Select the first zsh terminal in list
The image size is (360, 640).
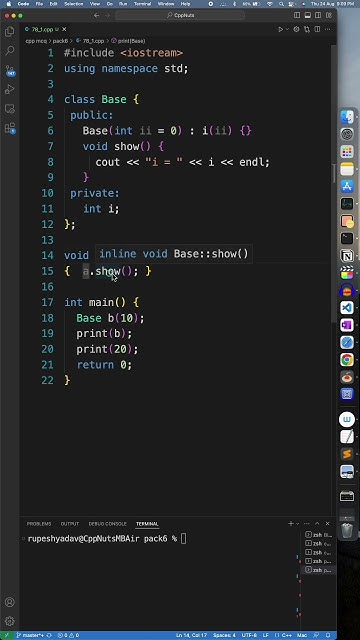pos(319,535)
